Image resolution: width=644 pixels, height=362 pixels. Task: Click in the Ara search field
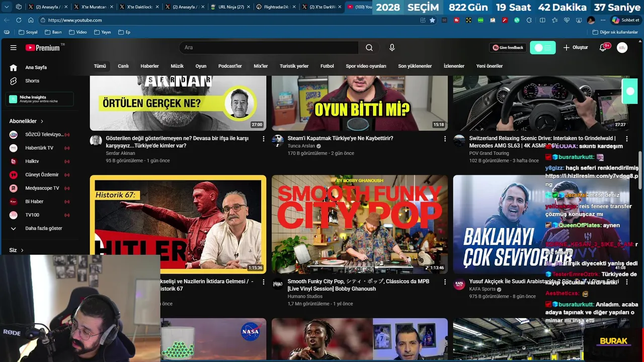[269, 48]
